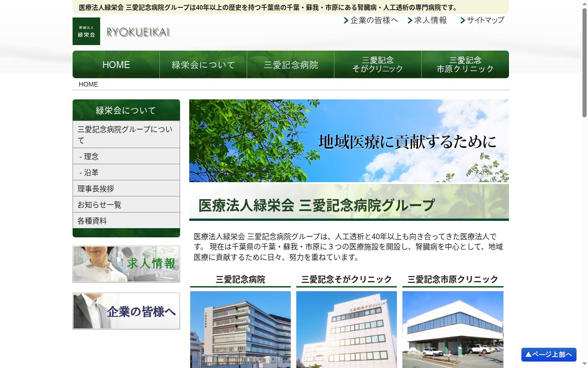Click the 緑栄会 green square logo
The image size is (588, 368).
tap(86, 31)
